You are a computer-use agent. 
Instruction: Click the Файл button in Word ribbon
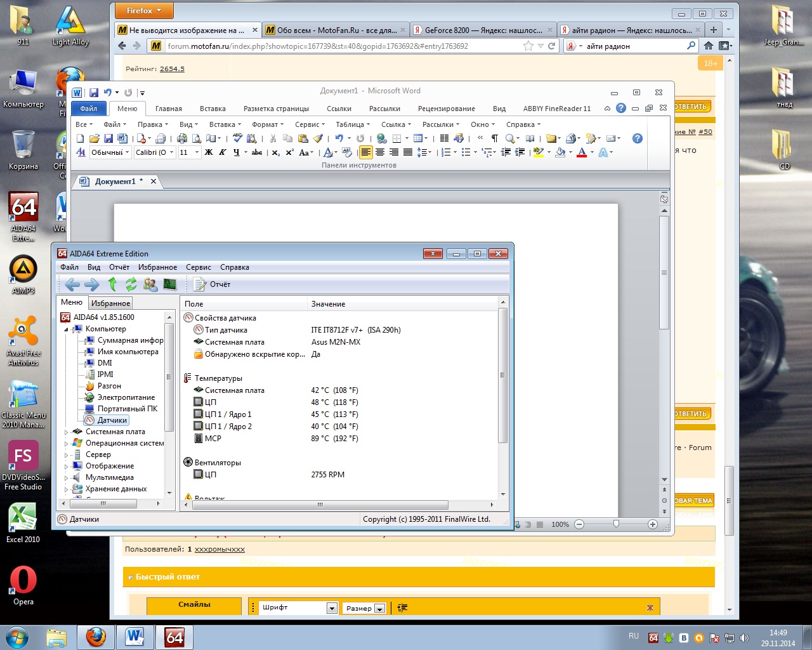tap(88, 109)
